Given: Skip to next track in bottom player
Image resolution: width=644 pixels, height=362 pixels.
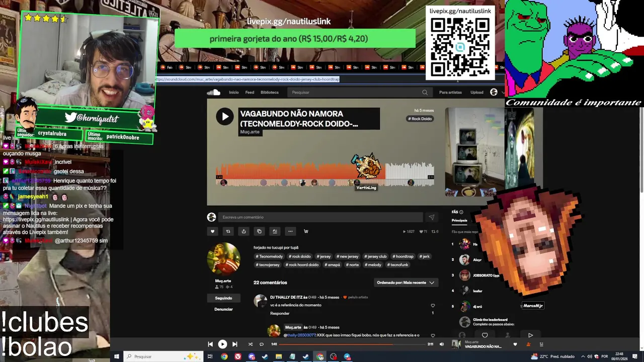Looking at the screenshot, I should pyautogui.click(x=234, y=344).
